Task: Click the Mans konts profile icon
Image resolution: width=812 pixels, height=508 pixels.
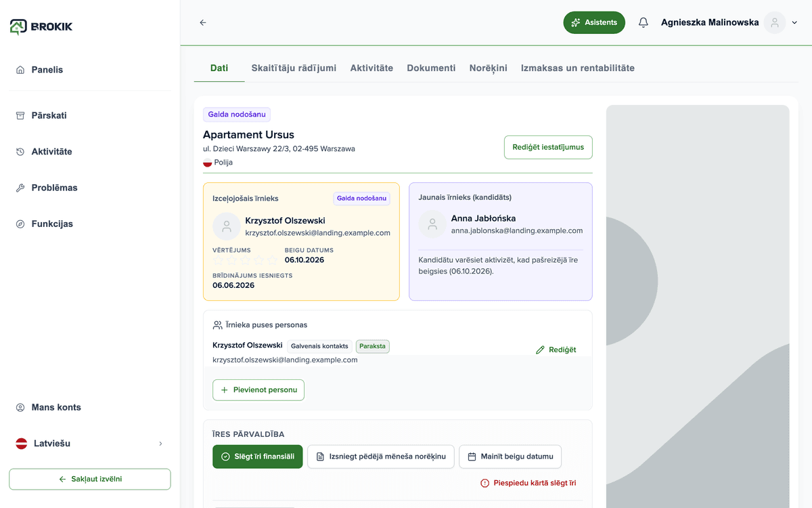Action: pos(20,407)
